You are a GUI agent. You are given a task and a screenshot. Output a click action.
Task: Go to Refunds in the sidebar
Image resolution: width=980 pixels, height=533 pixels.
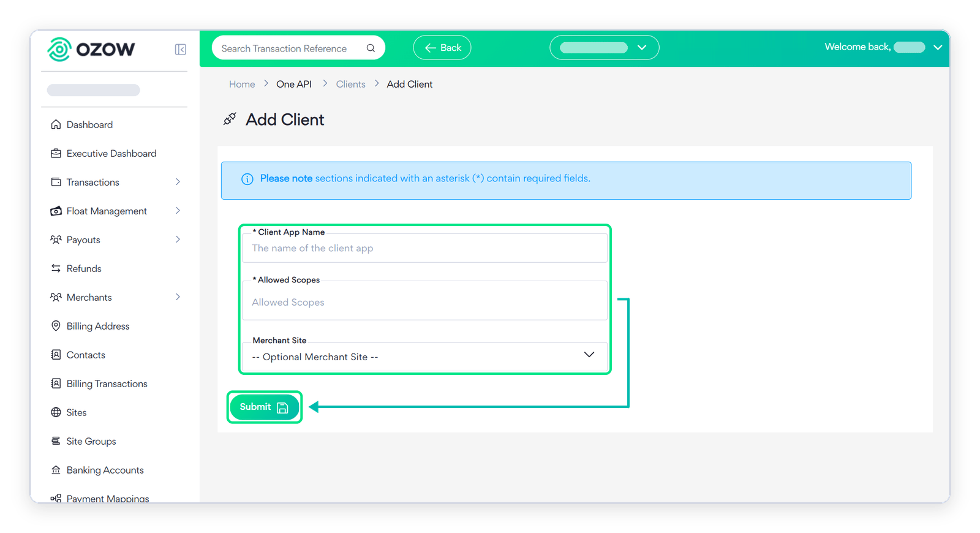84,268
